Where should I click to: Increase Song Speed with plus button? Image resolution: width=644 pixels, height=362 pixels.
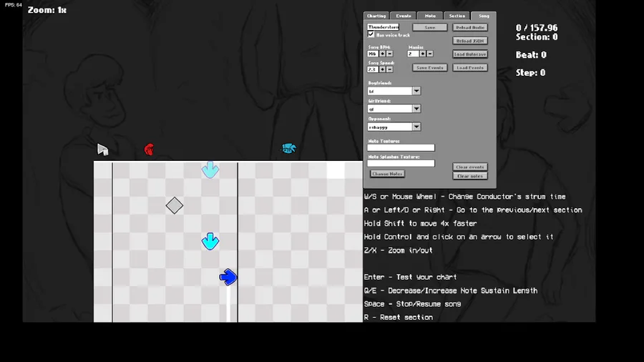tap(382, 69)
